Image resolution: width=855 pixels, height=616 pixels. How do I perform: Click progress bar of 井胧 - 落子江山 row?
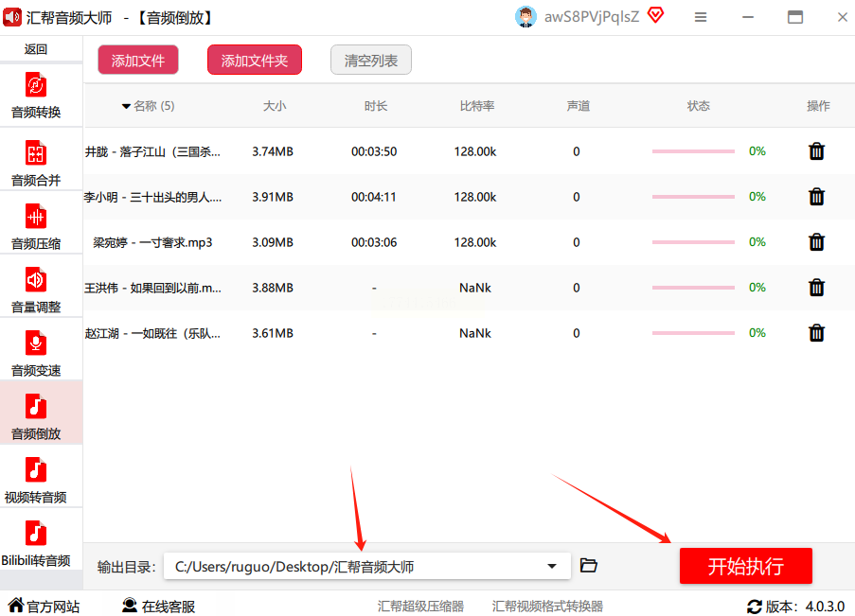tap(693, 151)
